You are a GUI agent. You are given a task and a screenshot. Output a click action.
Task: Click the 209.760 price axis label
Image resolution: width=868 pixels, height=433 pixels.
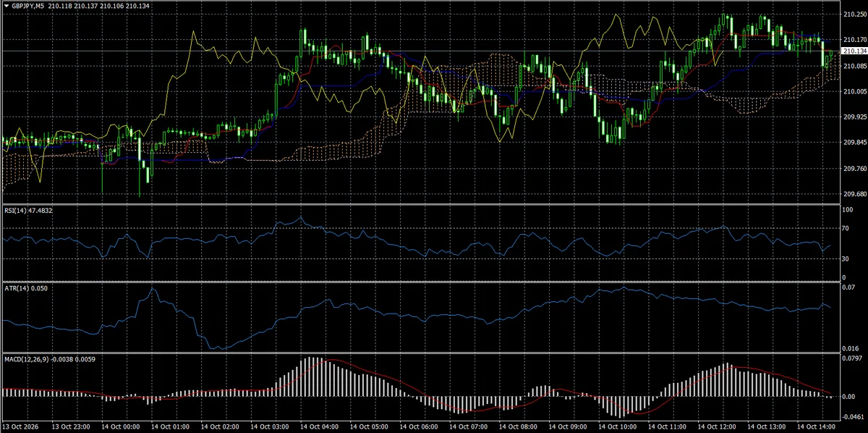coord(854,169)
